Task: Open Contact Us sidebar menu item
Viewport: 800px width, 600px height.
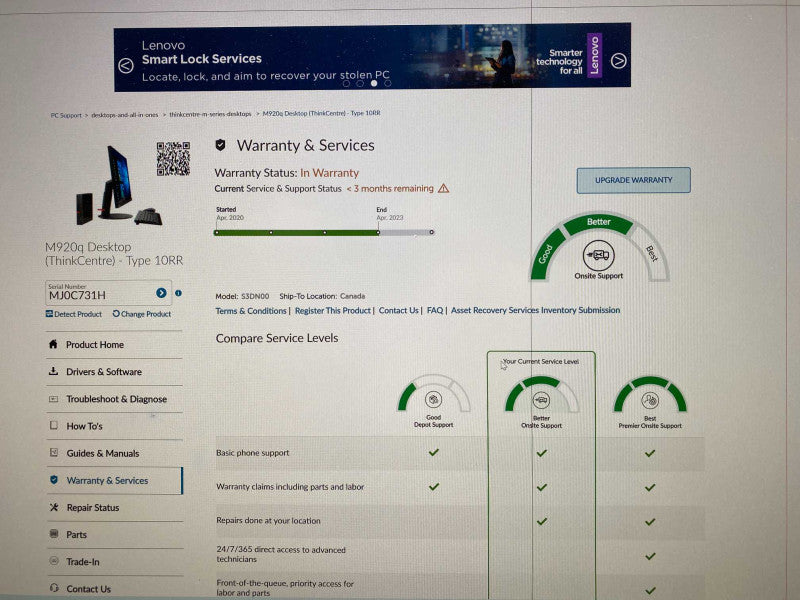Action: click(115, 589)
